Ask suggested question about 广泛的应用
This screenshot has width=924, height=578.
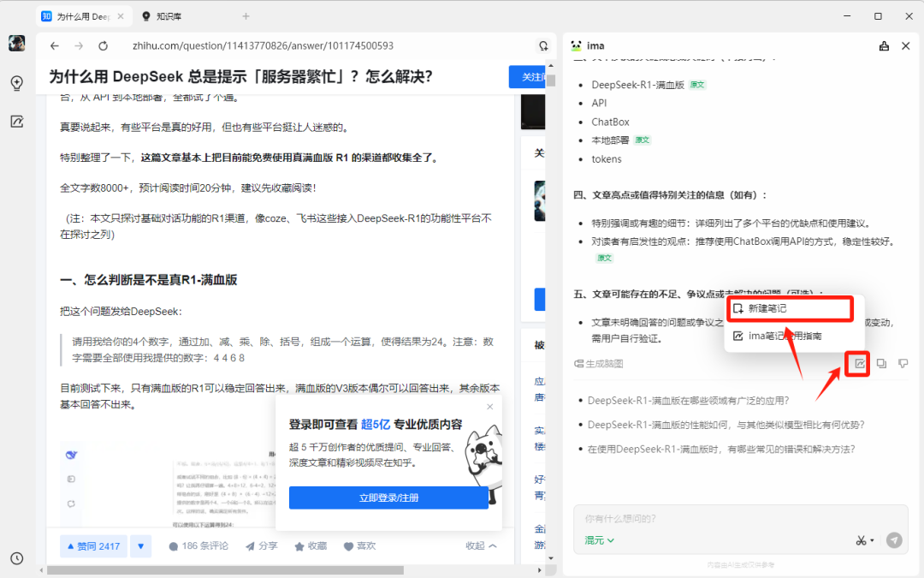click(688, 401)
